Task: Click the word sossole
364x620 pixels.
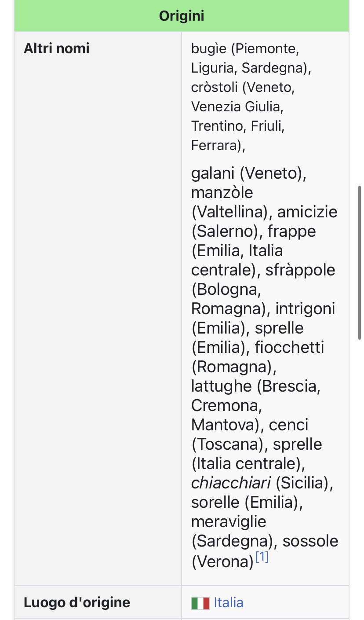Action: point(310,541)
